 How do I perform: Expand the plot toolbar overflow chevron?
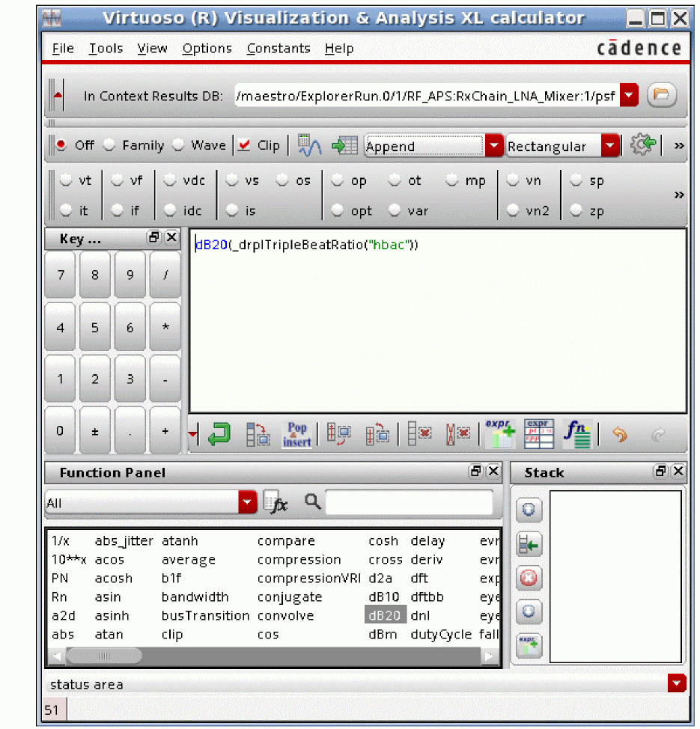[x=679, y=146]
